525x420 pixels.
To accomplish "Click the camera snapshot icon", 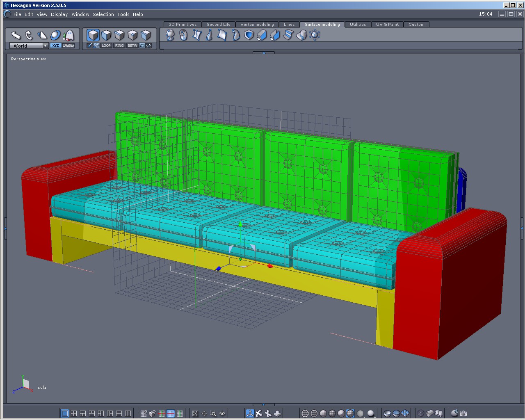I will [x=463, y=413].
